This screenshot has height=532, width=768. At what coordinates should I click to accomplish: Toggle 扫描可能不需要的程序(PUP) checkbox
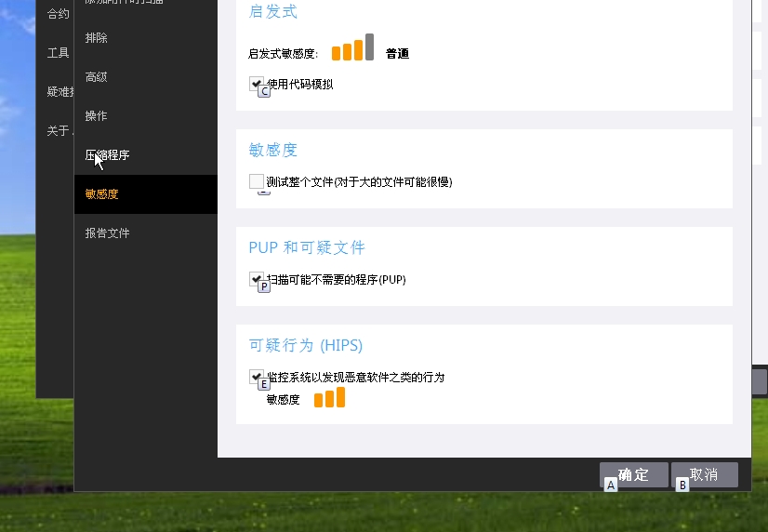tap(257, 279)
